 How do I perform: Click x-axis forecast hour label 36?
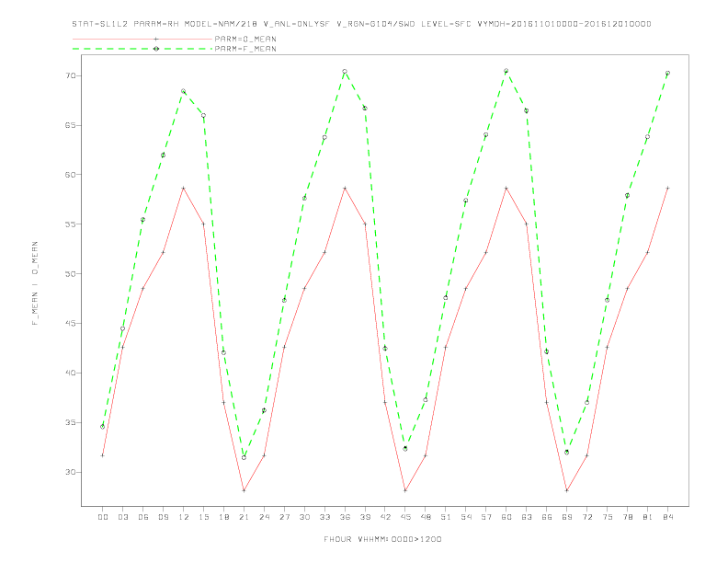click(345, 517)
